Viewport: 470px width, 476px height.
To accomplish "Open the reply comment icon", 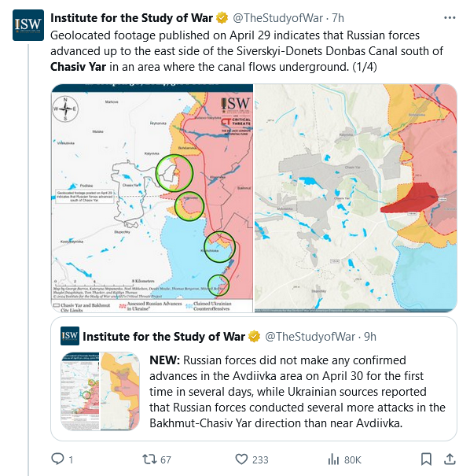I will [x=57, y=459].
